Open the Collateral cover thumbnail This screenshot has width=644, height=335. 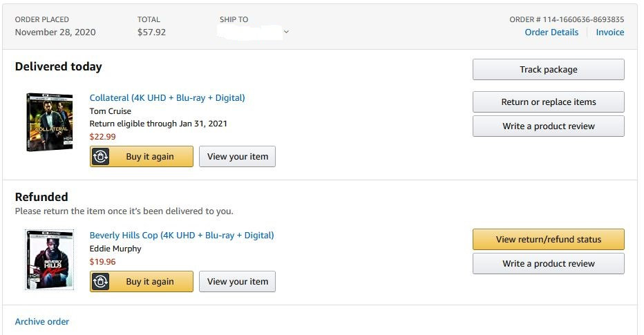(x=49, y=122)
